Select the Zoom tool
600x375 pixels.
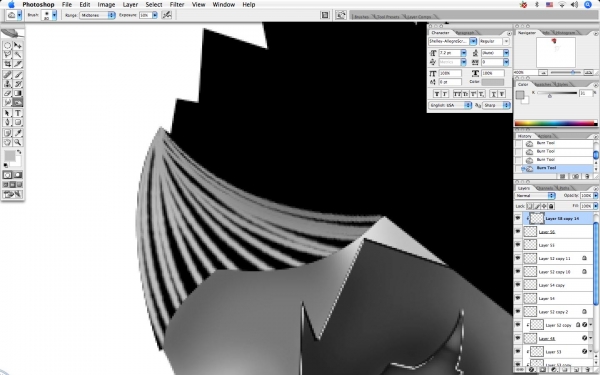click(x=18, y=142)
